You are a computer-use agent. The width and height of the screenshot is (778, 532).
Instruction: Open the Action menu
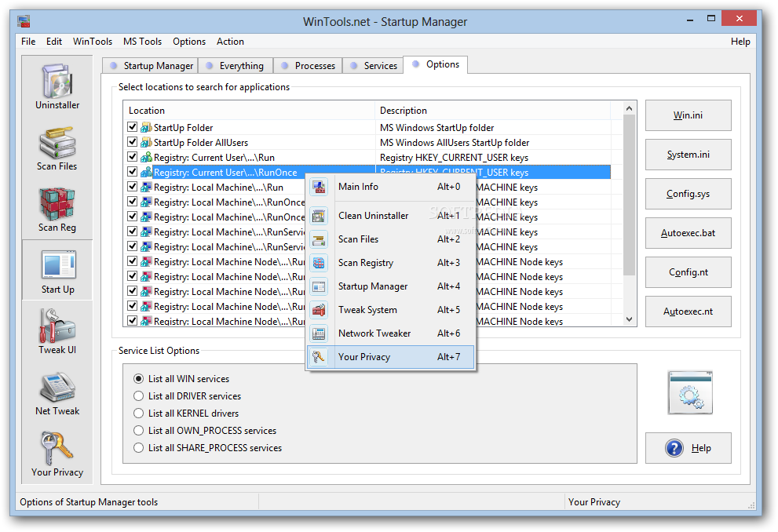coord(230,42)
